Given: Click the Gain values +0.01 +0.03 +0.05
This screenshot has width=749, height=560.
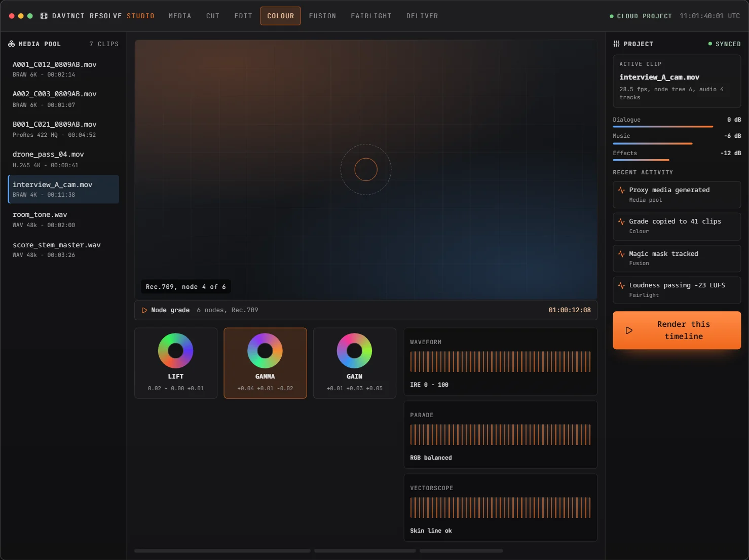Looking at the screenshot, I should [x=354, y=389].
